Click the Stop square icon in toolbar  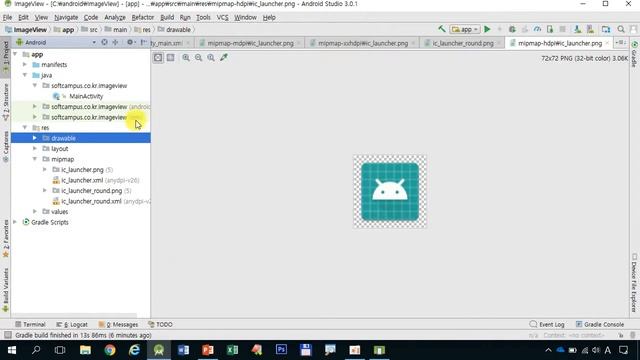562,29
